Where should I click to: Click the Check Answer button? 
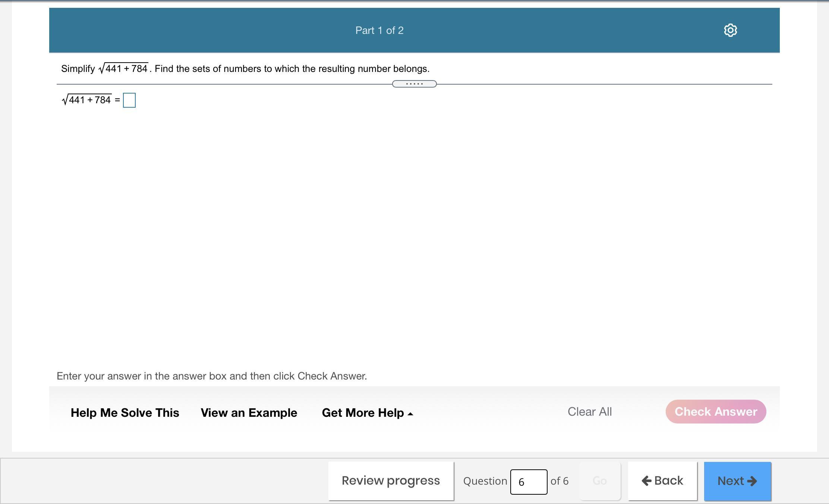click(x=716, y=412)
